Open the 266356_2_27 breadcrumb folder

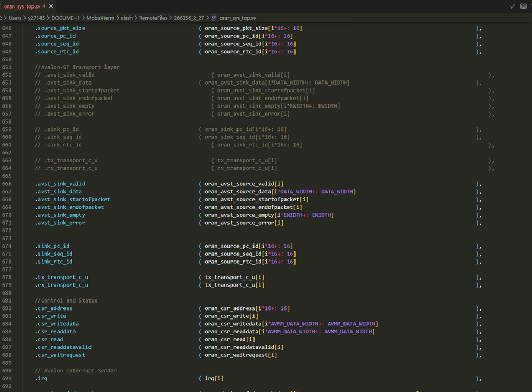point(190,18)
